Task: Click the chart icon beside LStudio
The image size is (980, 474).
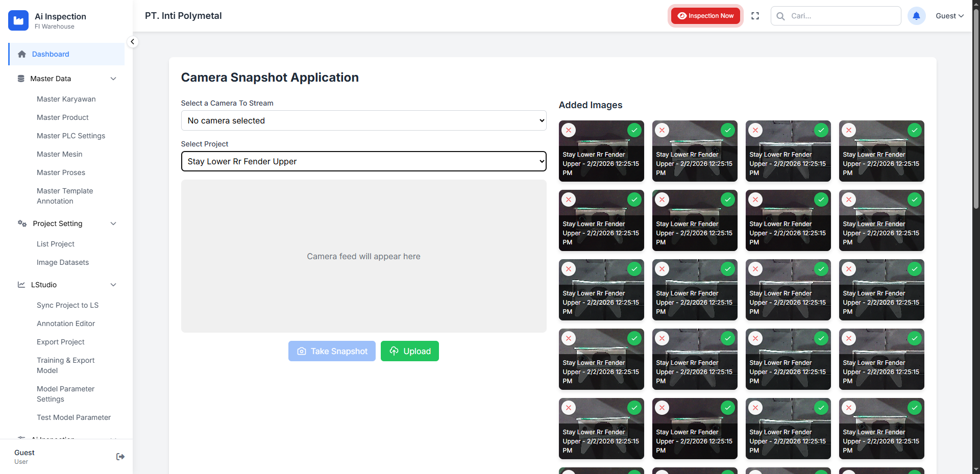Action: pos(21,285)
